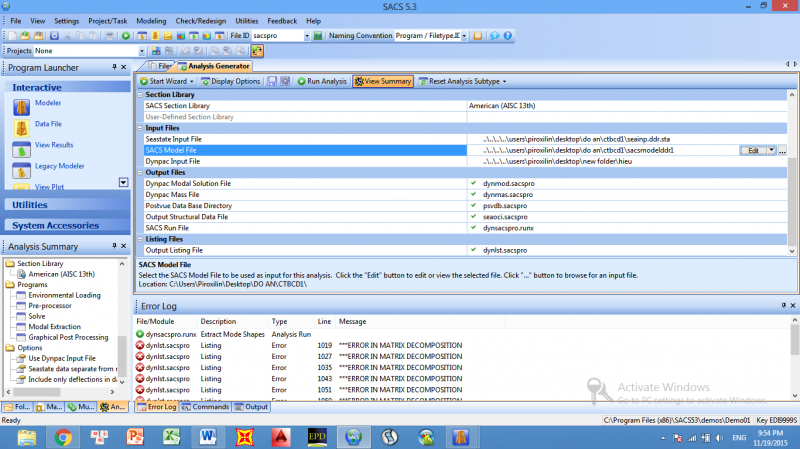This screenshot has width=800, height=449.
Task: Open the Check/Redesign menu
Action: click(201, 21)
